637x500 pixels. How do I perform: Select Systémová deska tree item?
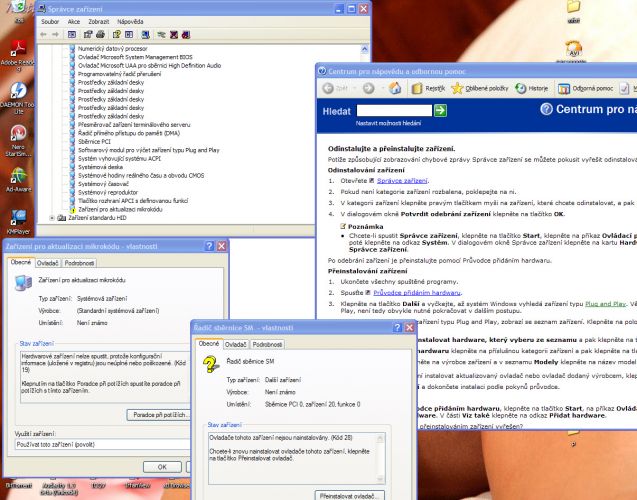[x=100, y=167]
